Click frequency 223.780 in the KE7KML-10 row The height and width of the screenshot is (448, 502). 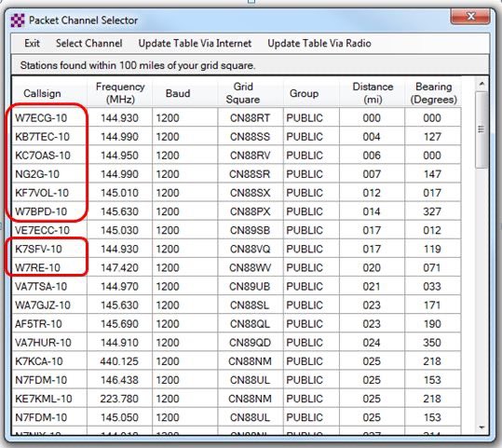pyautogui.click(x=119, y=399)
